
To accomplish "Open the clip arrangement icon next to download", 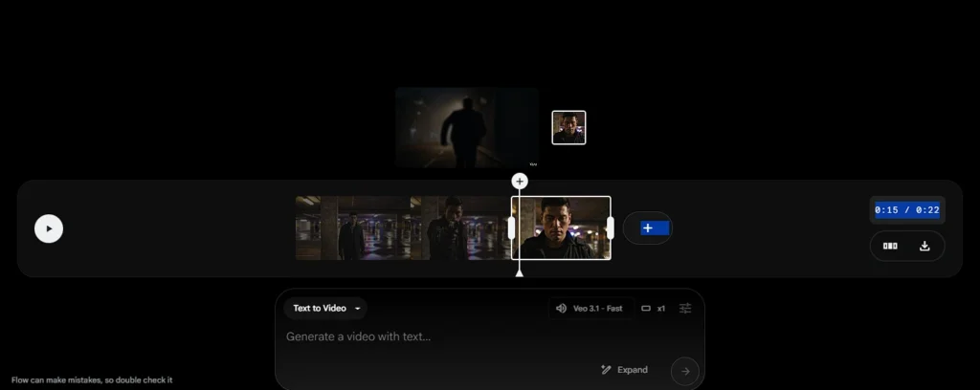I will pos(890,246).
